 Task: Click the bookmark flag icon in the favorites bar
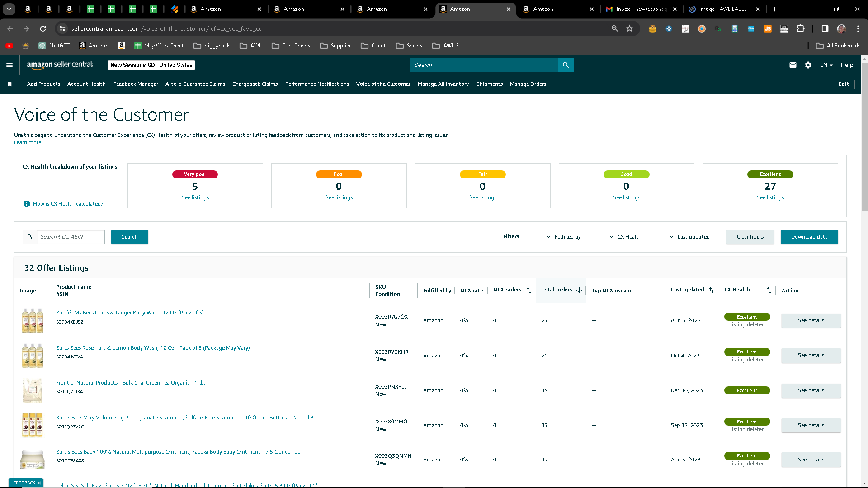9,84
